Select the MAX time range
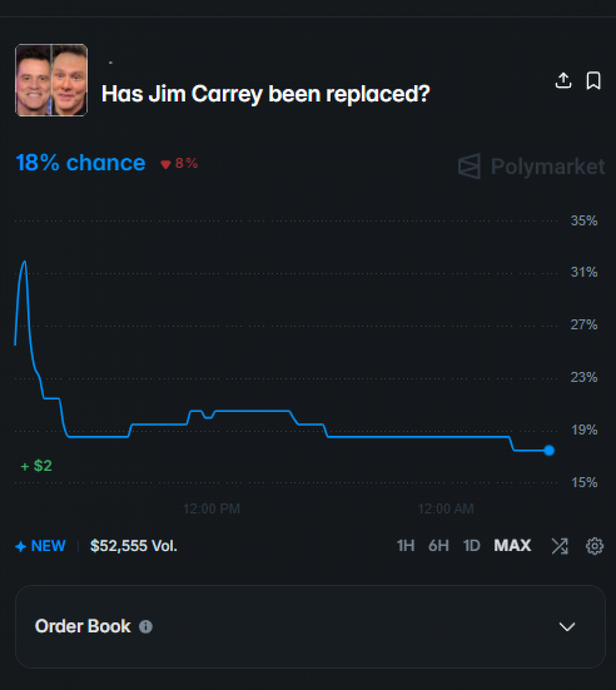Image resolution: width=616 pixels, height=690 pixels. pyautogui.click(x=512, y=546)
